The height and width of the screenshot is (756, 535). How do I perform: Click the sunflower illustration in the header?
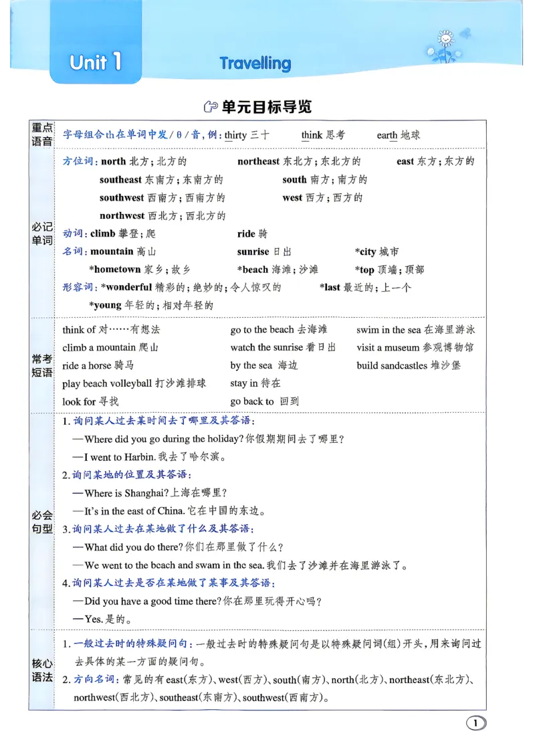pyautogui.click(x=446, y=45)
